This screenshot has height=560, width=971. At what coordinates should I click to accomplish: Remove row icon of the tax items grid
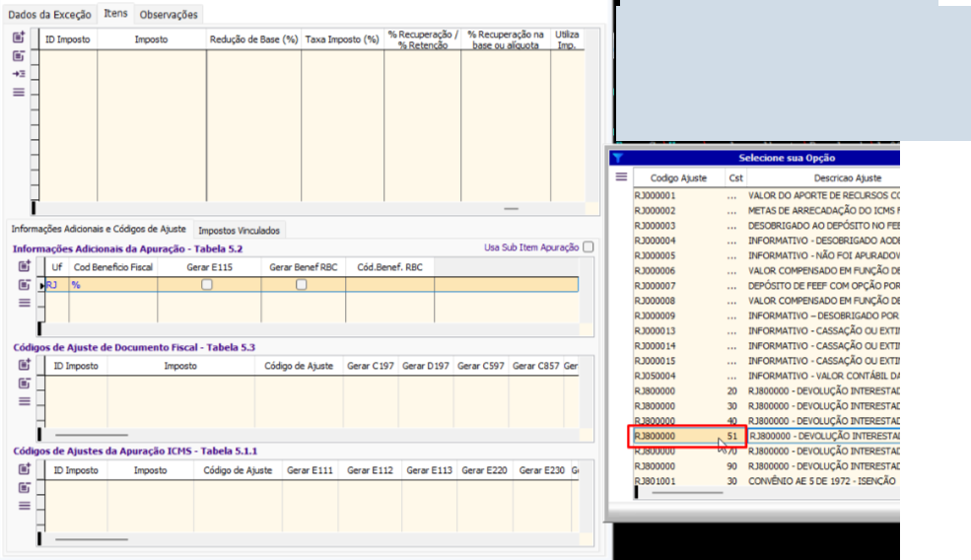coord(19,56)
